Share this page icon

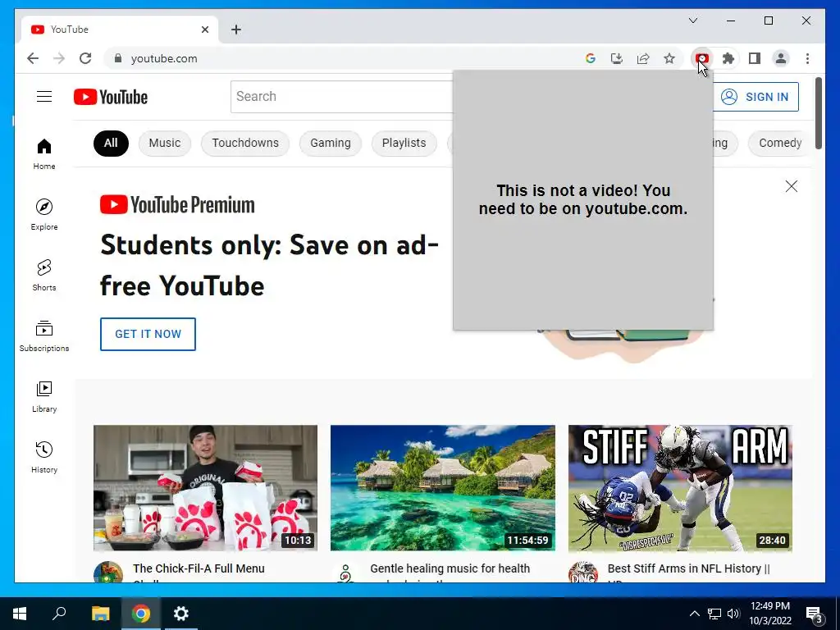(643, 58)
